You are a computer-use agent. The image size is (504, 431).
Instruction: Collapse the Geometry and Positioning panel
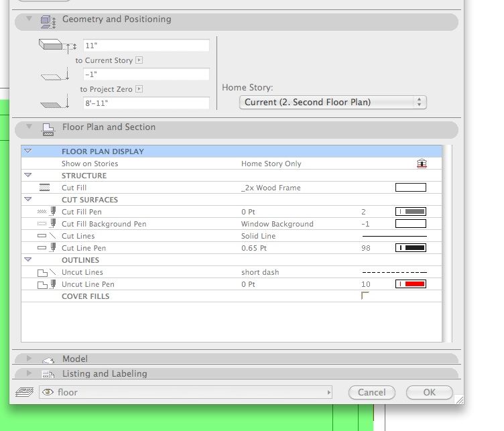click(x=29, y=19)
